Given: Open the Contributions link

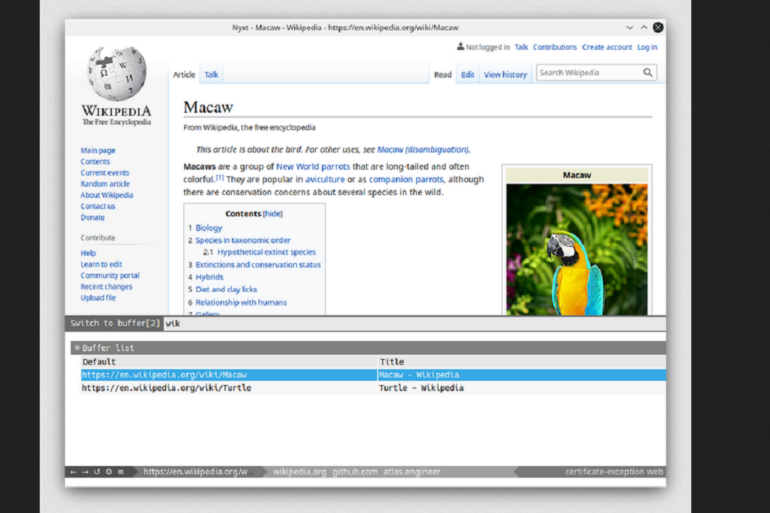Looking at the screenshot, I should tap(555, 47).
